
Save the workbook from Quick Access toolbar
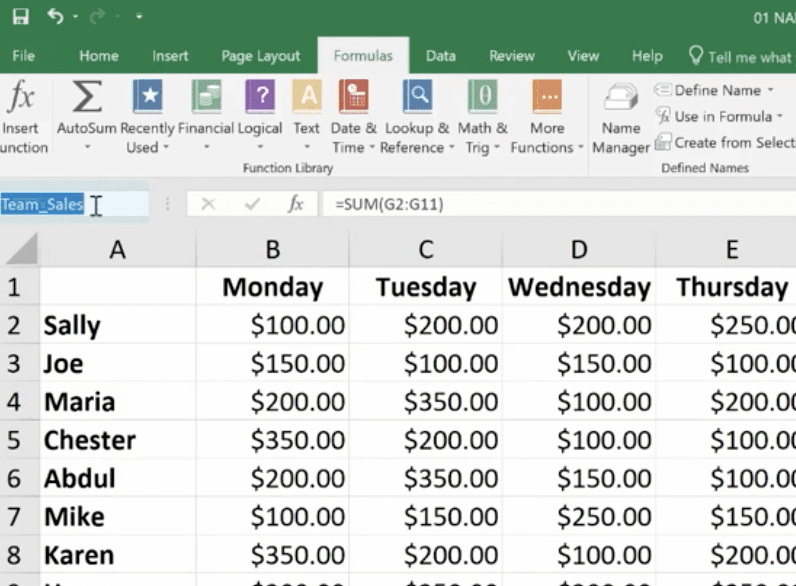(19, 17)
